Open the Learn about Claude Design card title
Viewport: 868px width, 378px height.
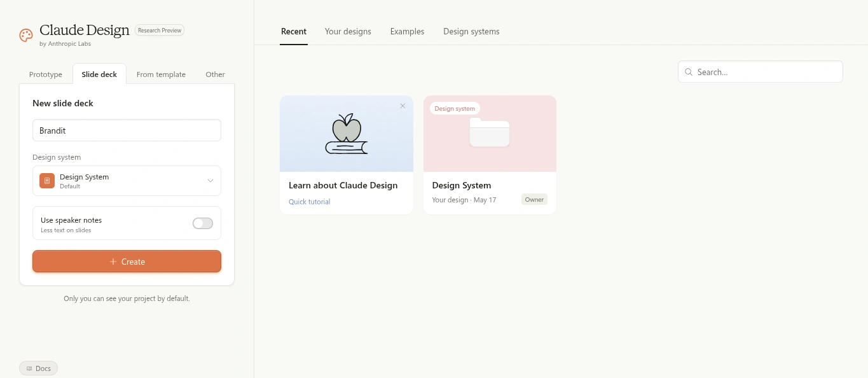pos(343,186)
